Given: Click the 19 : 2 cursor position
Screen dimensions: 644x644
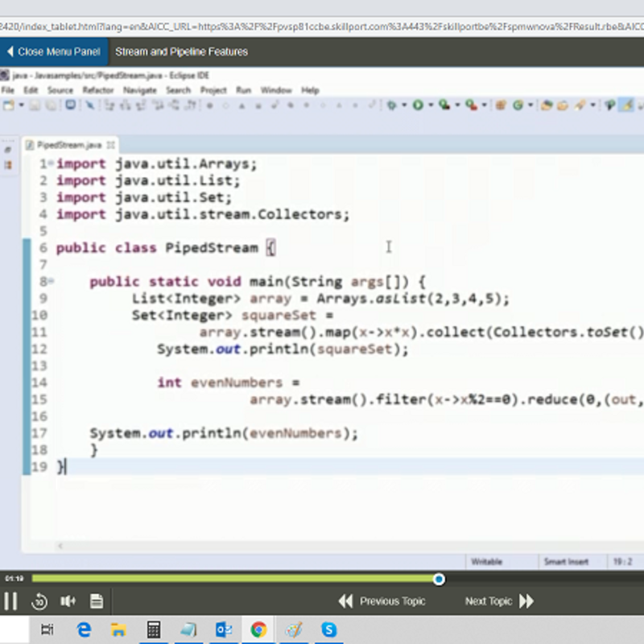Looking at the screenshot, I should tap(622, 561).
